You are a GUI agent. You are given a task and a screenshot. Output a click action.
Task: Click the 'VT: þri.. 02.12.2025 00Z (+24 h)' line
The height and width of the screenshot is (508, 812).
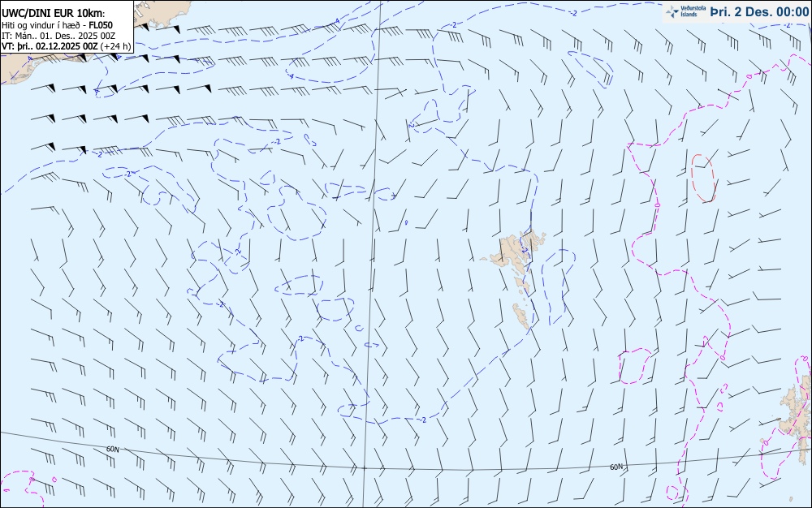pyautogui.click(x=67, y=46)
